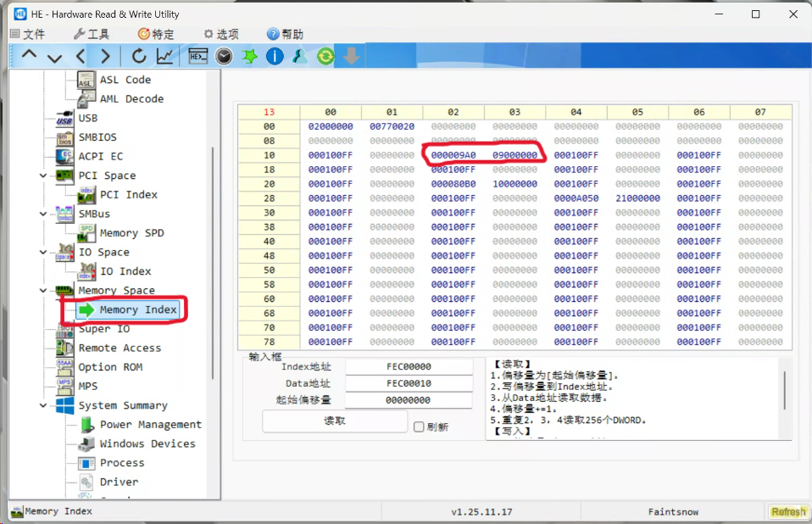
Task: Enable the 刷新 checkbox
Action: (419, 426)
